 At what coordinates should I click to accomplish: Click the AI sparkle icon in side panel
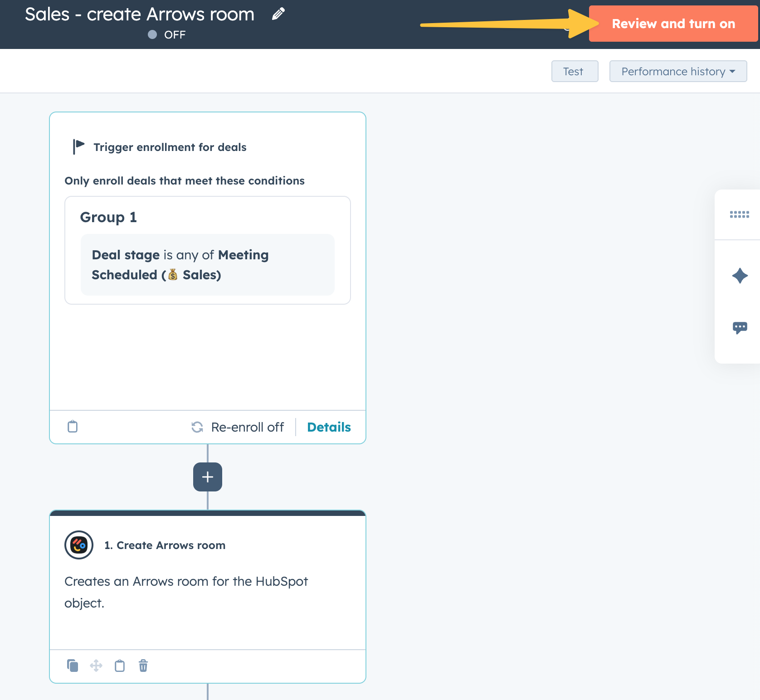(740, 276)
